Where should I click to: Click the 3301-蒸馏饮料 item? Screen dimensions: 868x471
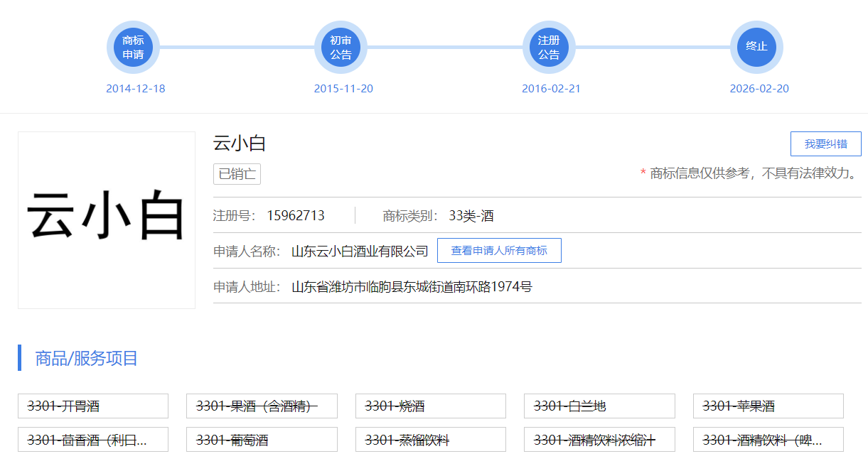tap(431, 440)
